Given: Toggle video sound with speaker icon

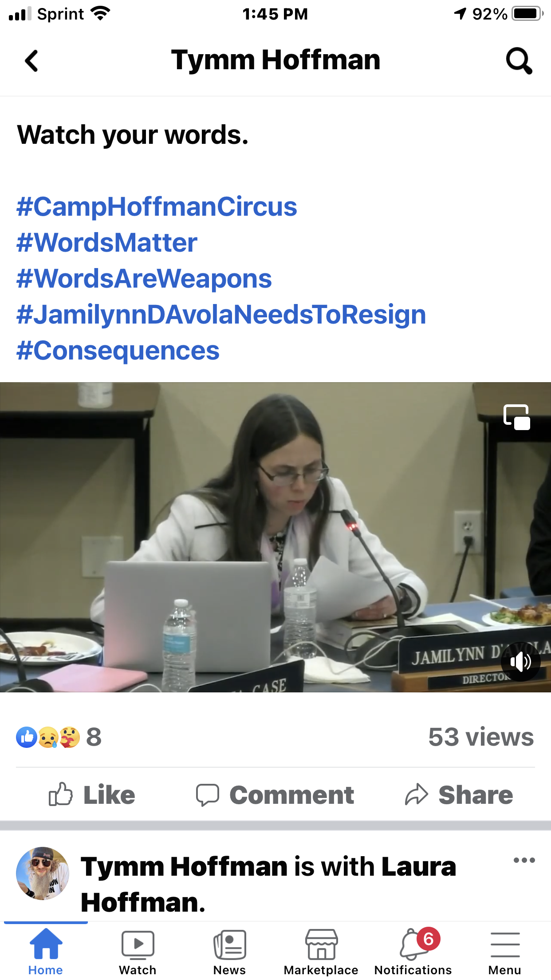Looking at the screenshot, I should (x=520, y=662).
